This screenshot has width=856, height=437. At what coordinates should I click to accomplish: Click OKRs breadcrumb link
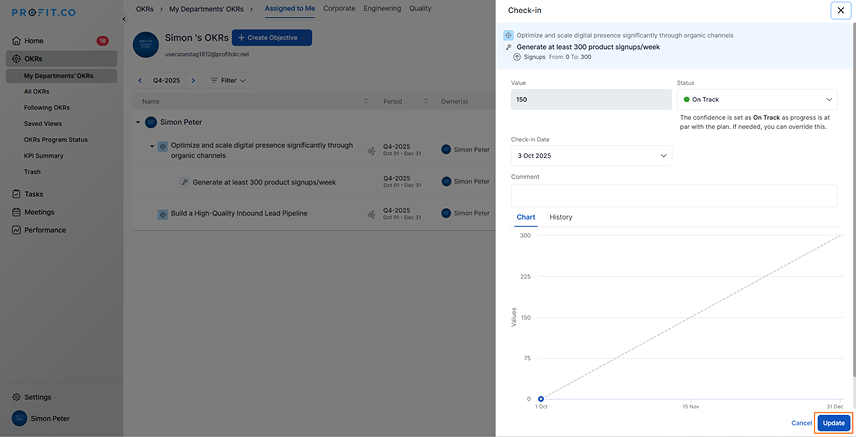145,9
